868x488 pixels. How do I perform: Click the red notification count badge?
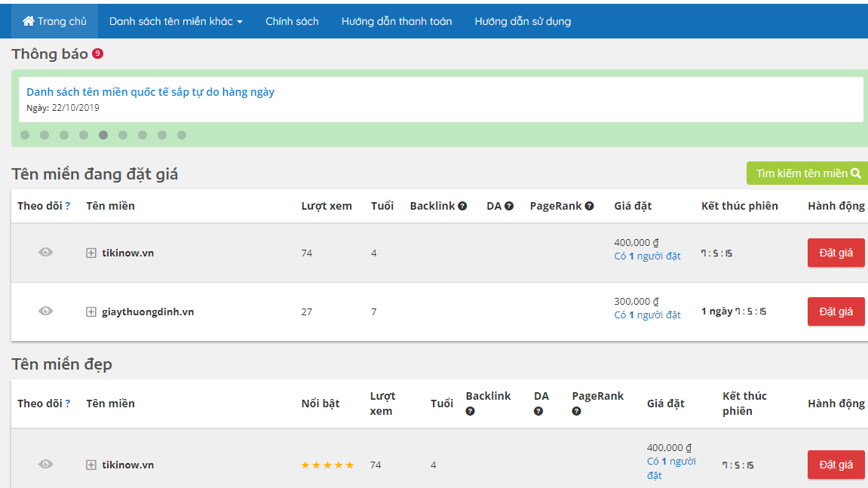[97, 54]
